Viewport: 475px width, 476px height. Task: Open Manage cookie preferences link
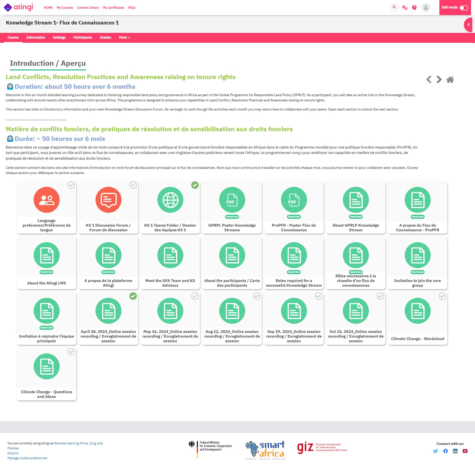pyautogui.click(x=27, y=458)
